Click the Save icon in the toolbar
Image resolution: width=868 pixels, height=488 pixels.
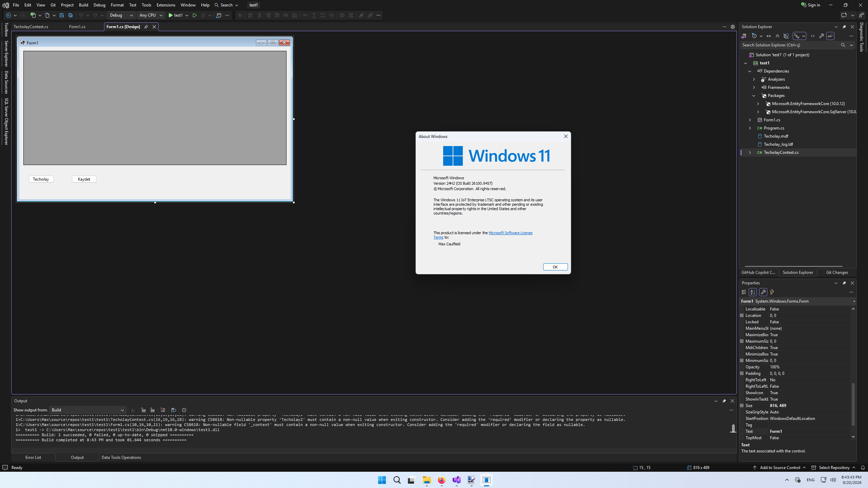pyautogui.click(x=61, y=15)
